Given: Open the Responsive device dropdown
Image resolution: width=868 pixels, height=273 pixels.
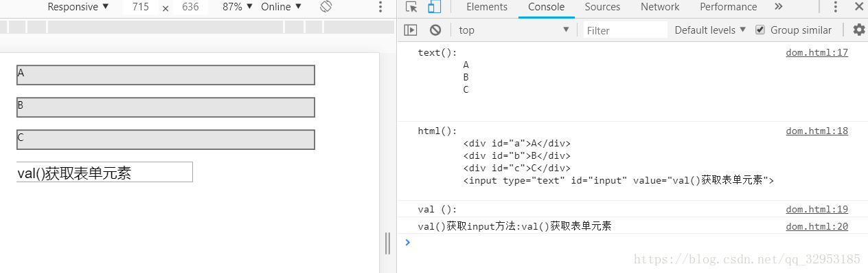Looking at the screenshot, I should 78,7.
